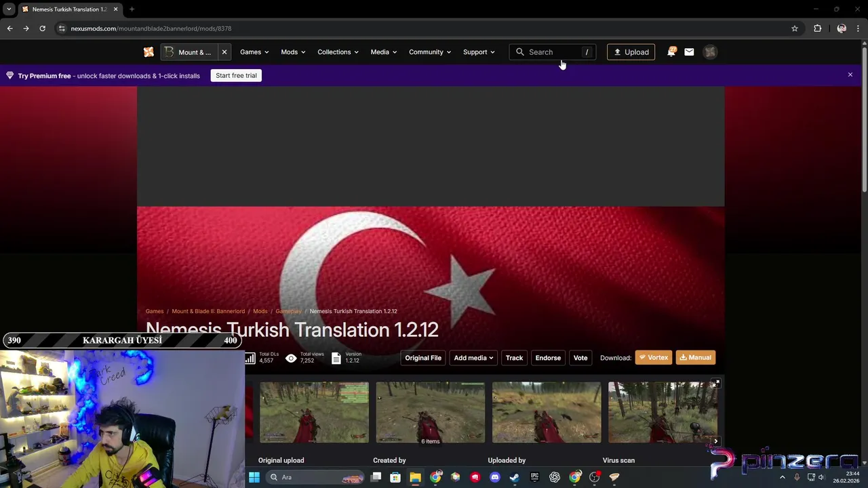Expand the Collections menu
The image size is (868, 488).
[x=338, y=52]
